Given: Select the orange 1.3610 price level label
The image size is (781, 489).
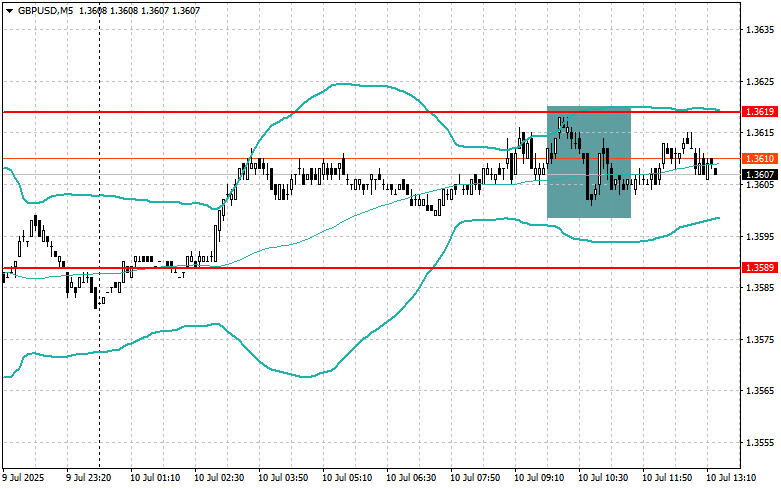Looking at the screenshot, I should [x=760, y=158].
